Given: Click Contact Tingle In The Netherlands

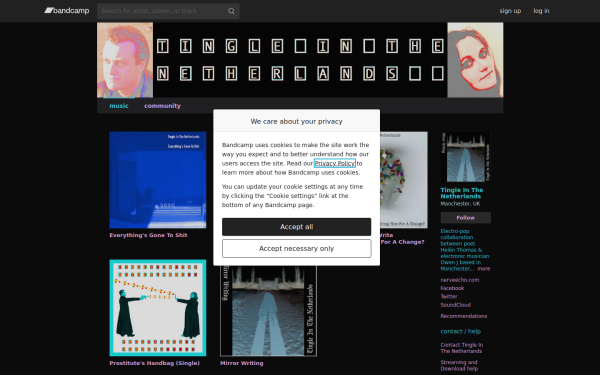Looking at the screenshot, I should 461,348.
